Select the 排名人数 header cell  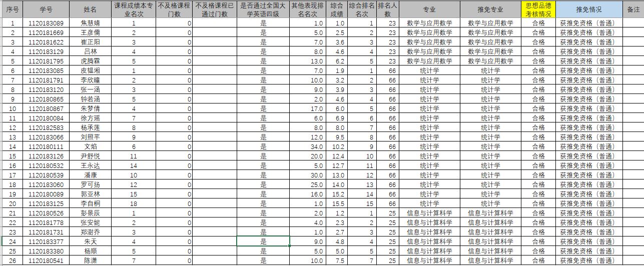[x=388, y=9]
